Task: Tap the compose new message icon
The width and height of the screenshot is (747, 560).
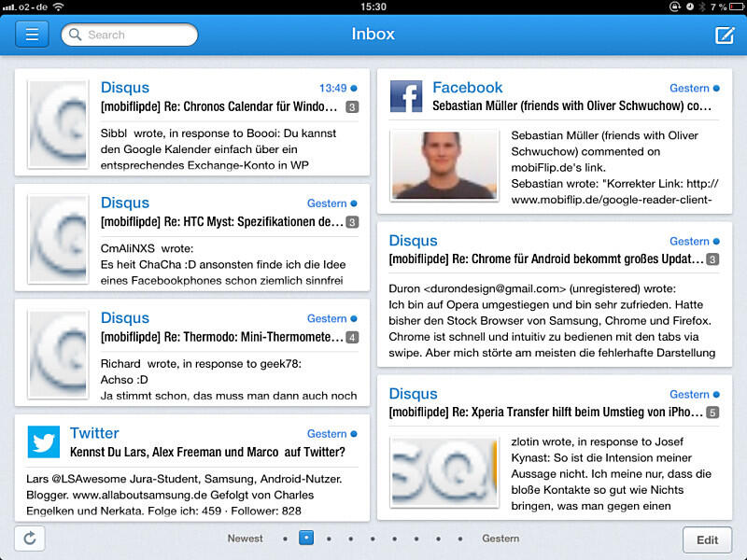Action: coord(725,35)
